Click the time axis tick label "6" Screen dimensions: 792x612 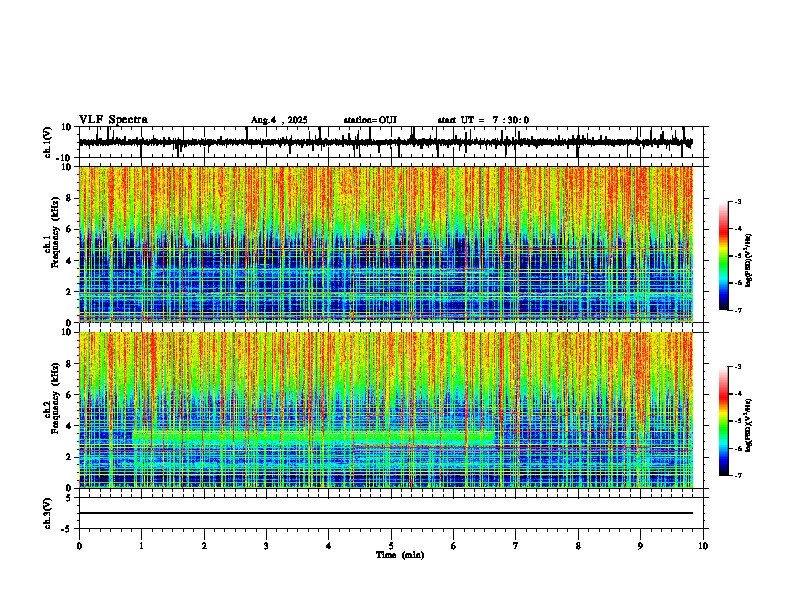[454, 546]
